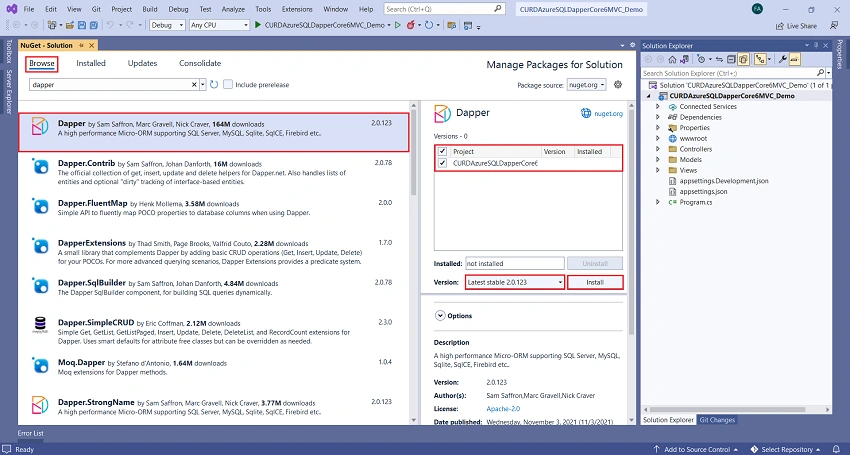Toggle Include prerelease checkbox
The height and width of the screenshot is (455, 850).
(228, 85)
